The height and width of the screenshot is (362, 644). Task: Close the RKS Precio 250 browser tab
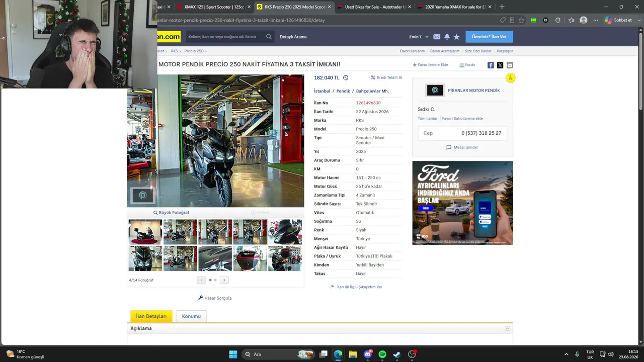point(330,7)
